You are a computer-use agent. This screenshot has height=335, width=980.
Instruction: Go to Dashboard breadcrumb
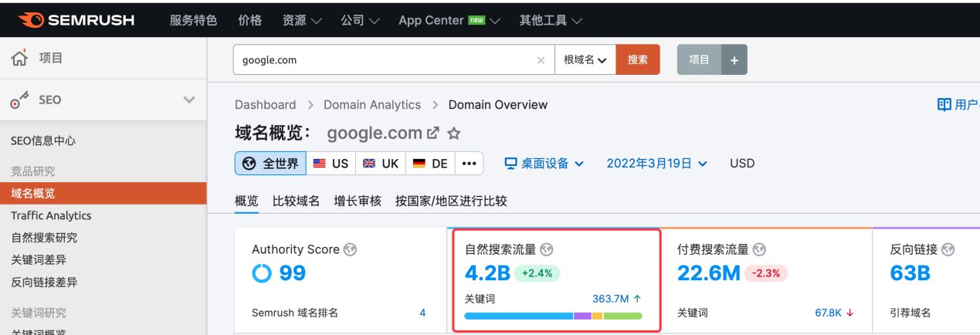265,104
